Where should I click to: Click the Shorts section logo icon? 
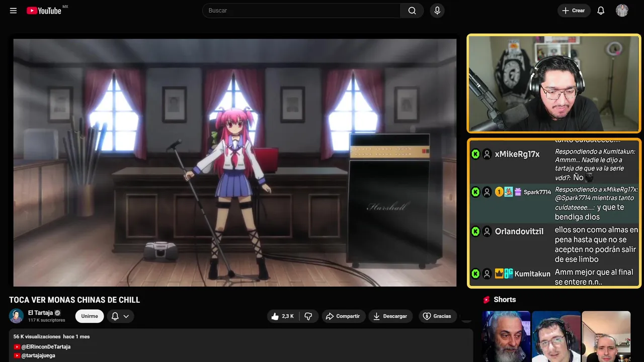(487, 300)
